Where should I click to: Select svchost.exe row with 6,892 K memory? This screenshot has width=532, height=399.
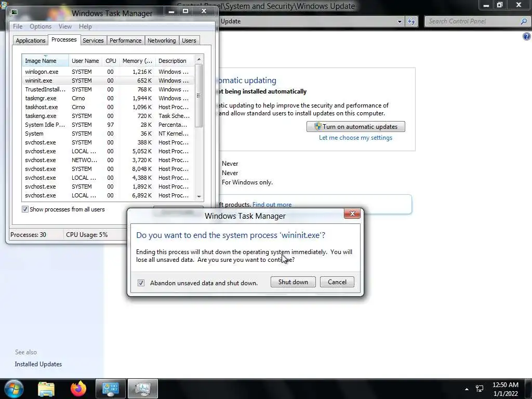pyautogui.click(x=109, y=195)
